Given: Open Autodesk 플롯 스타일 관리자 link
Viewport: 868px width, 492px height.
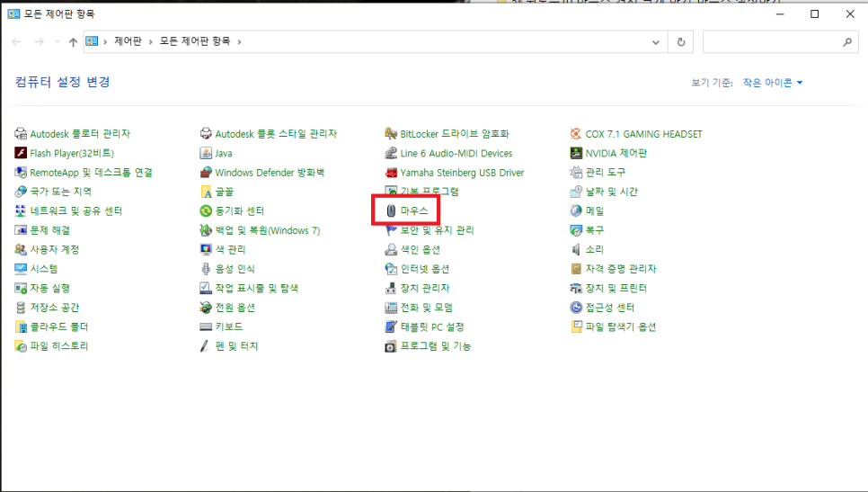Looking at the screenshot, I should [276, 133].
